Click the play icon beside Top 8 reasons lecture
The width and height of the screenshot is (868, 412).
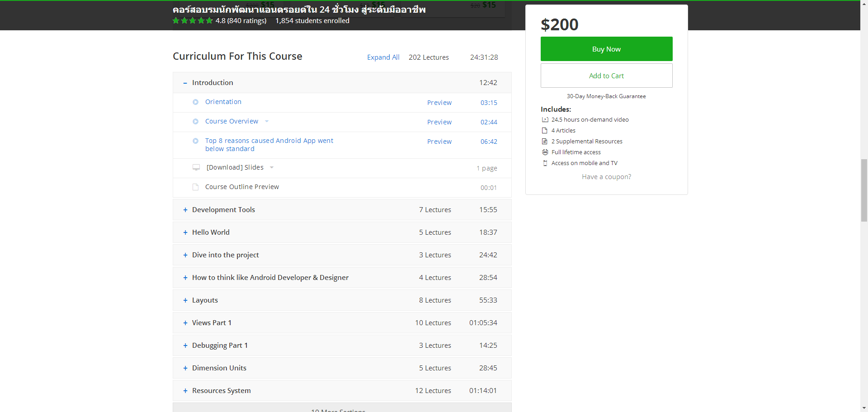(x=195, y=141)
